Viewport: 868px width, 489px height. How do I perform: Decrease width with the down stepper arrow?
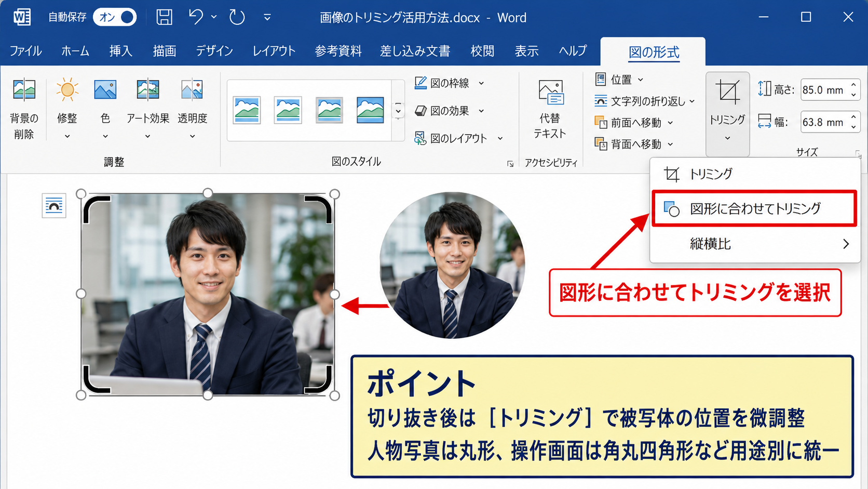click(x=853, y=127)
